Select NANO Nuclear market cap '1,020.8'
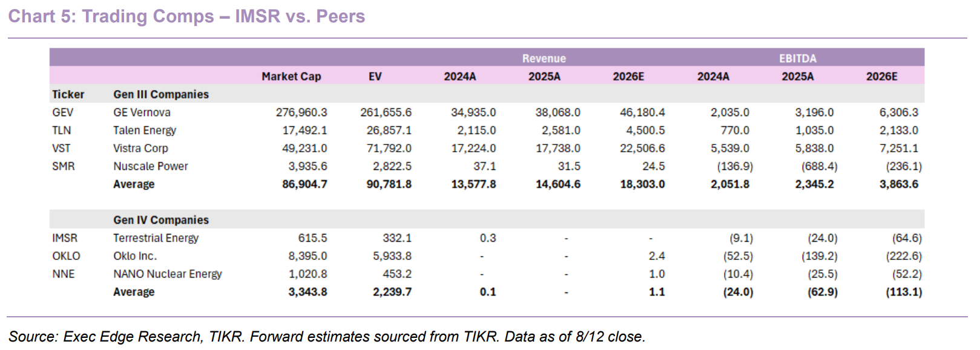 (x=307, y=274)
